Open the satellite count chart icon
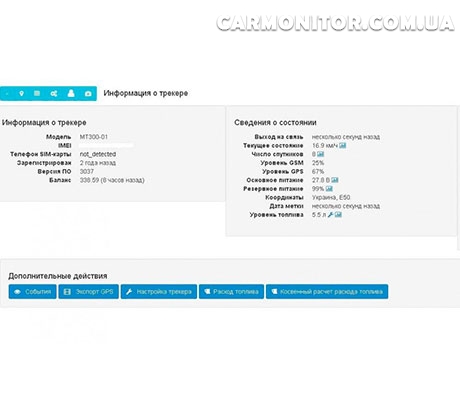 pos(321,154)
